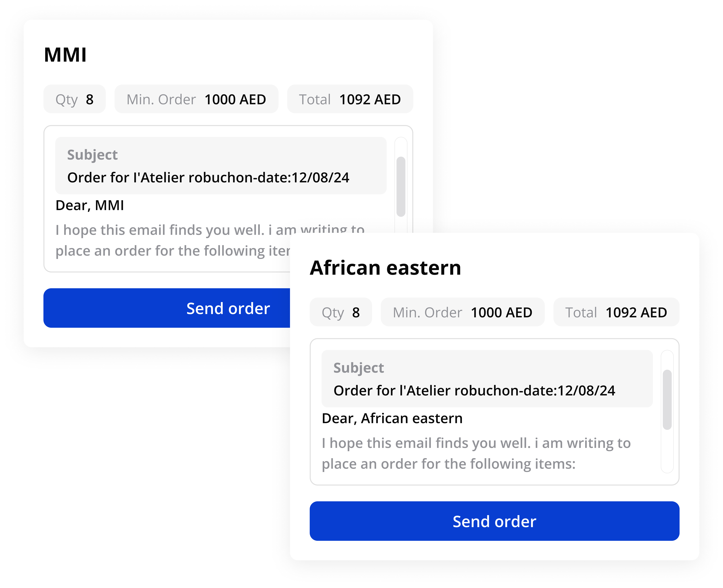Screen dimensions: 723x588
Task: Click the African eastern email scrollbar thumb
Action: [667, 400]
